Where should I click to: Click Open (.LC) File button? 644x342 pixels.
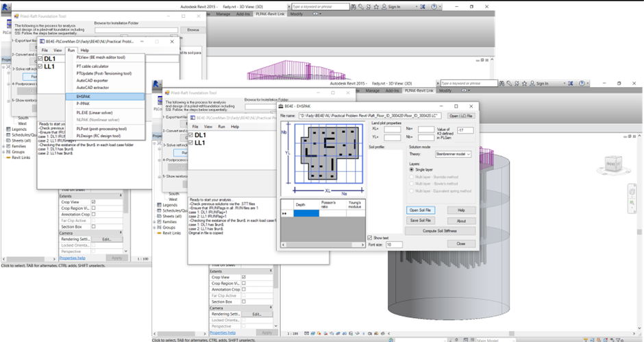(x=461, y=116)
